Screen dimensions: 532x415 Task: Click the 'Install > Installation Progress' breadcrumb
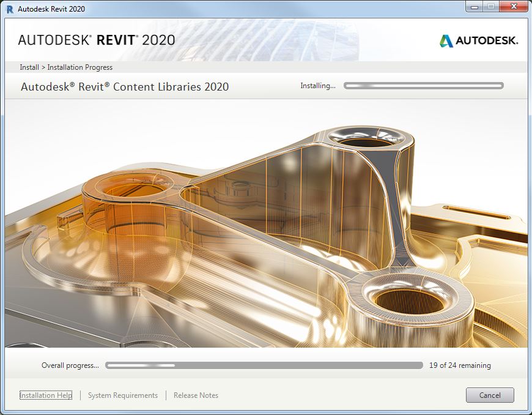click(66, 67)
